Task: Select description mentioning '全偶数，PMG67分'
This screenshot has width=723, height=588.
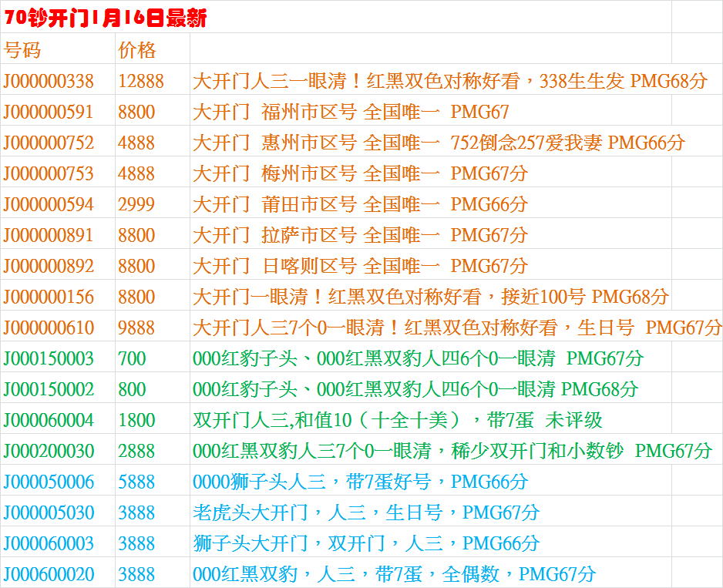Action: point(395,576)
